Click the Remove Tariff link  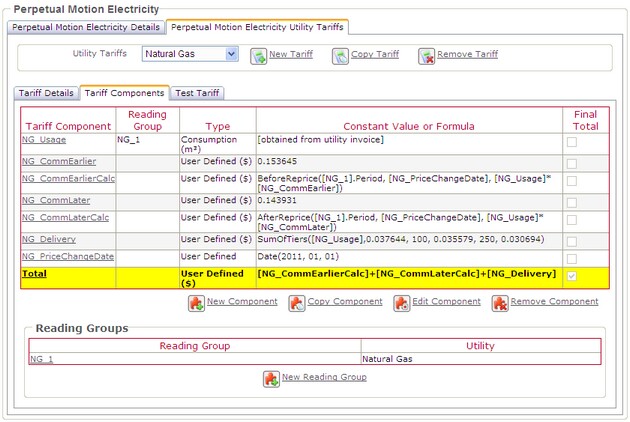468,54
